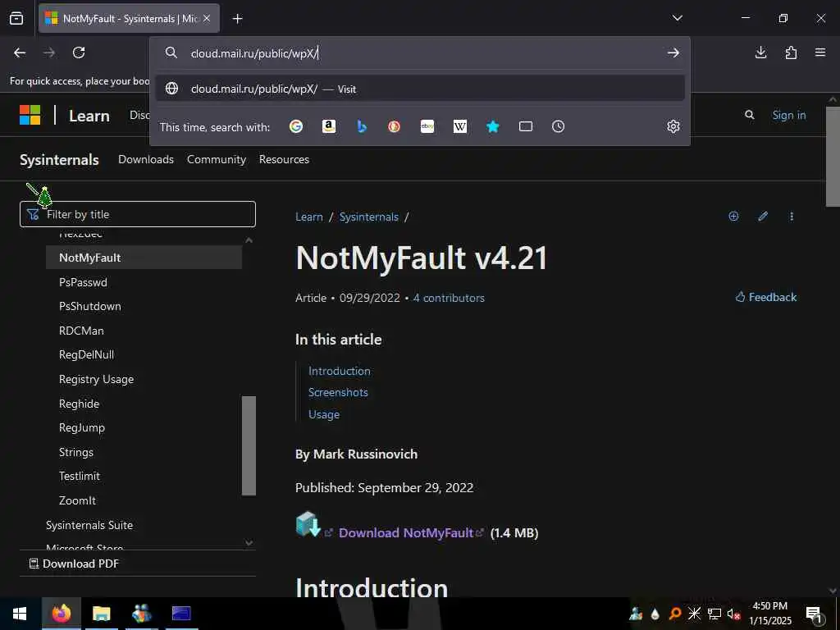Jump to the Screenshots section link
Screen dimensions: 840x630
[x=338, y=392]
